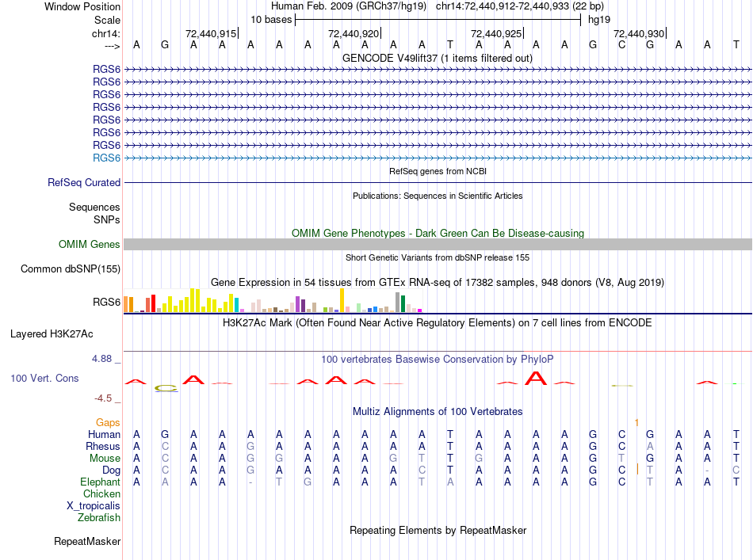Click the Dog alignment row label
Screen dimensions: 753x560
(112, 470)
